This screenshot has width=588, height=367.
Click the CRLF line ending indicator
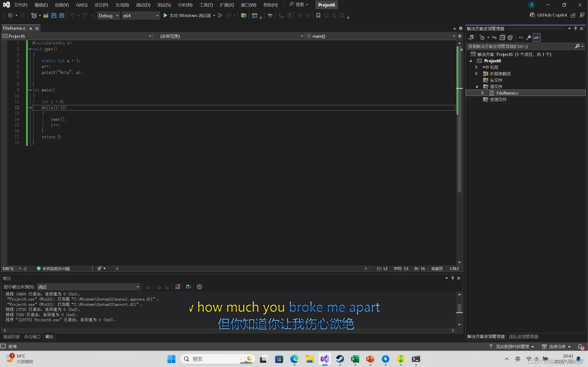pos(454,269)
